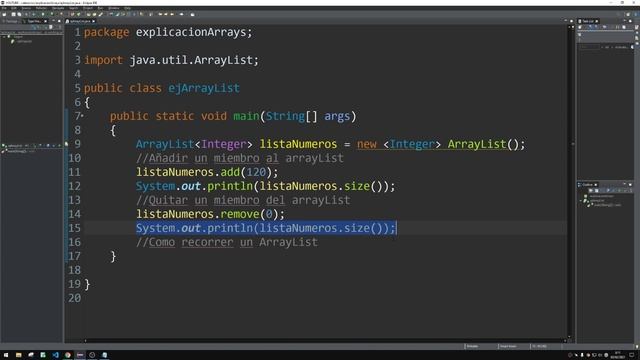Click the Save All toolbar icon
This screenshot has width=640, height=360.
(x=19, y=14)
